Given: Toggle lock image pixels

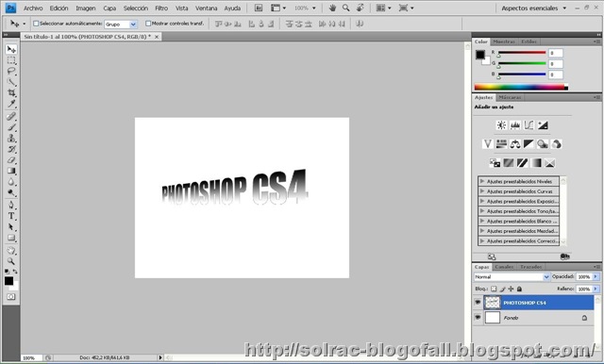Looking at the screenshot, I should coord(502,289).
